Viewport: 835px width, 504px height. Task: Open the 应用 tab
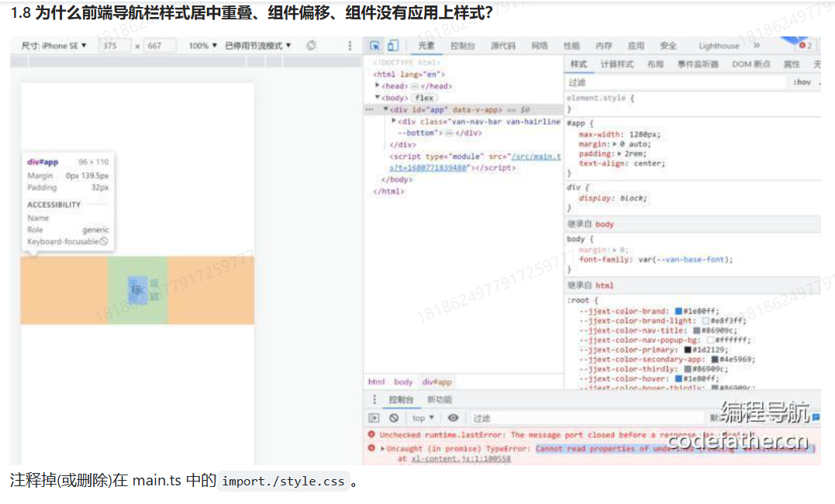pyautogui.click(x=636, y=46)
